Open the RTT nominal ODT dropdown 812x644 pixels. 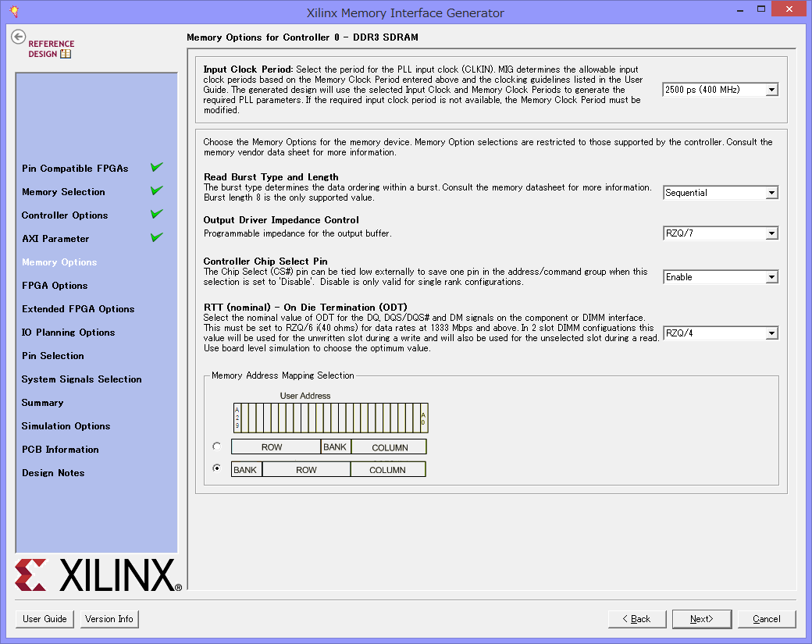pyautogui.click(x=720, y=333)
